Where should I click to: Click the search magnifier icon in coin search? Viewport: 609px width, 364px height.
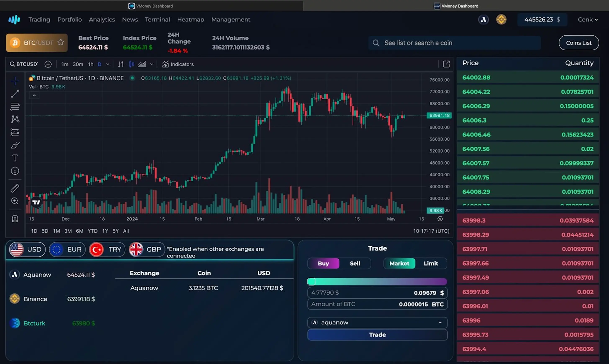pyautogui.click(x=376, y=43)
